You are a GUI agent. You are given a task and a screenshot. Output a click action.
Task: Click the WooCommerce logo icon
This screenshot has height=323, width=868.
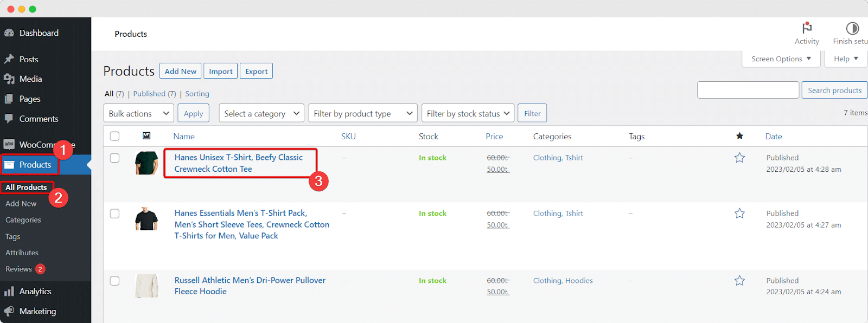tap(9, 144)
